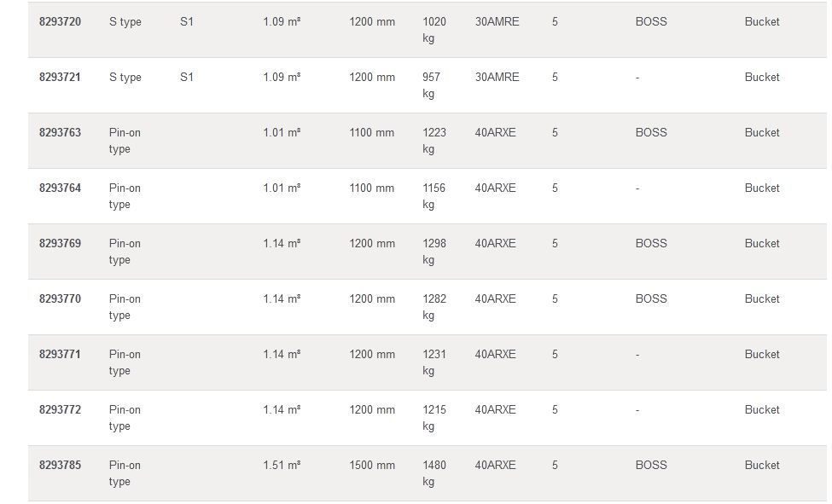This screenshot has width=832, height=504.
Task: Select part number 8293770
Action: click(x=60, y=299)
